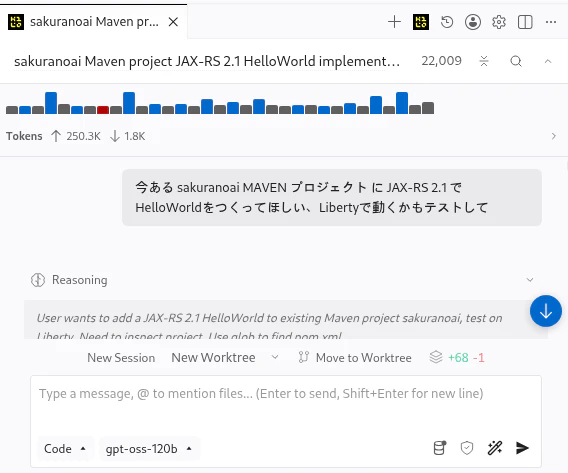The image size is (568, 473).
Task: Open the account profile icon
Action: [473, 22]
